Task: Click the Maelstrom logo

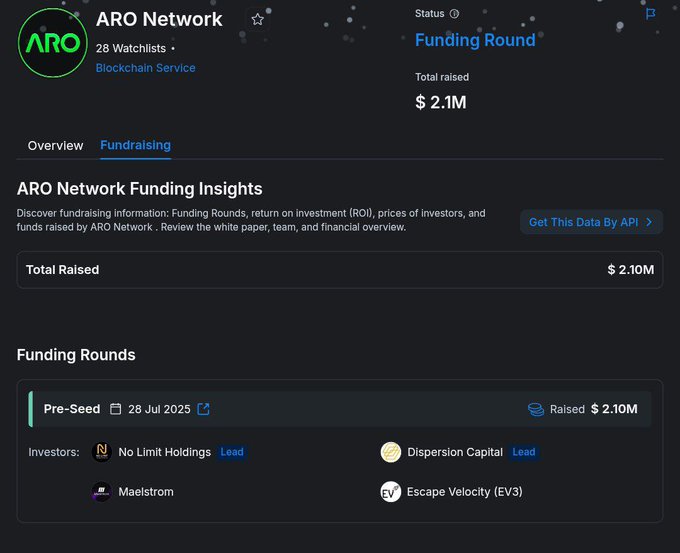Action: [102, 492]
